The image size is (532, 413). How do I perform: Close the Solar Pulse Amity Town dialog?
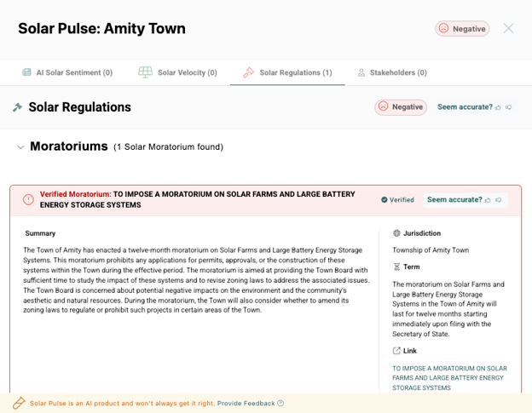[x=508, y=28]
